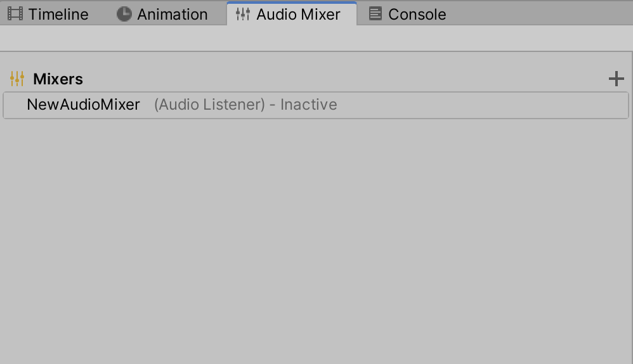Image resolution: width=633 pixels, height=364 pixels.
Task: Select the Audio Mixer tab label
Action: coord(298,14)
